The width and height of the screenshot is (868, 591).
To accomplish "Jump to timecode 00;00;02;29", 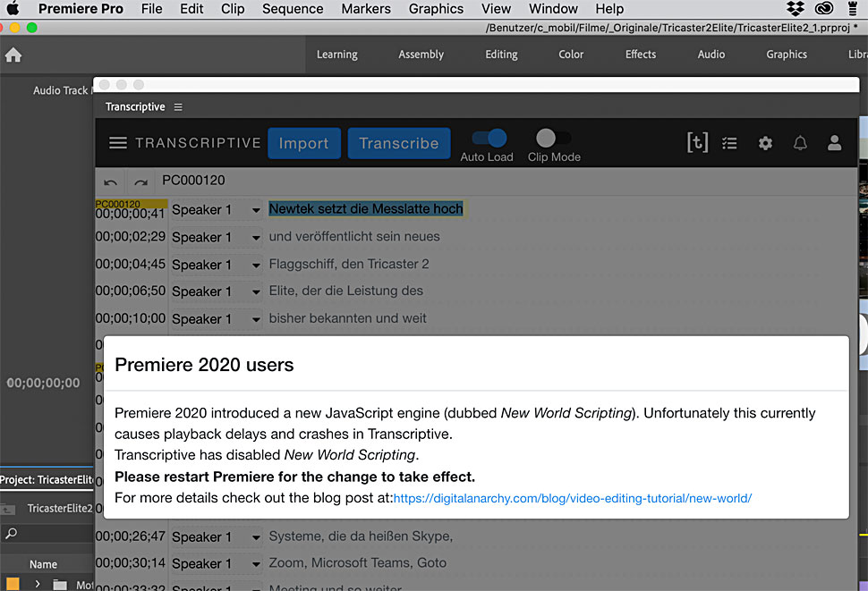I will click(131, 237).
